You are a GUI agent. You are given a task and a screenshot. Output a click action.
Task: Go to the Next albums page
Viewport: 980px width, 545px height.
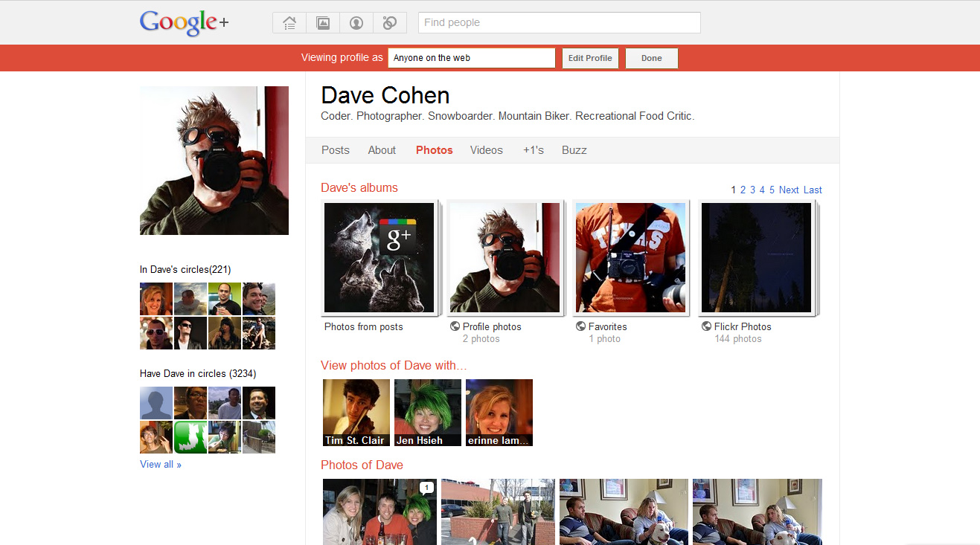tap(789, 190)
